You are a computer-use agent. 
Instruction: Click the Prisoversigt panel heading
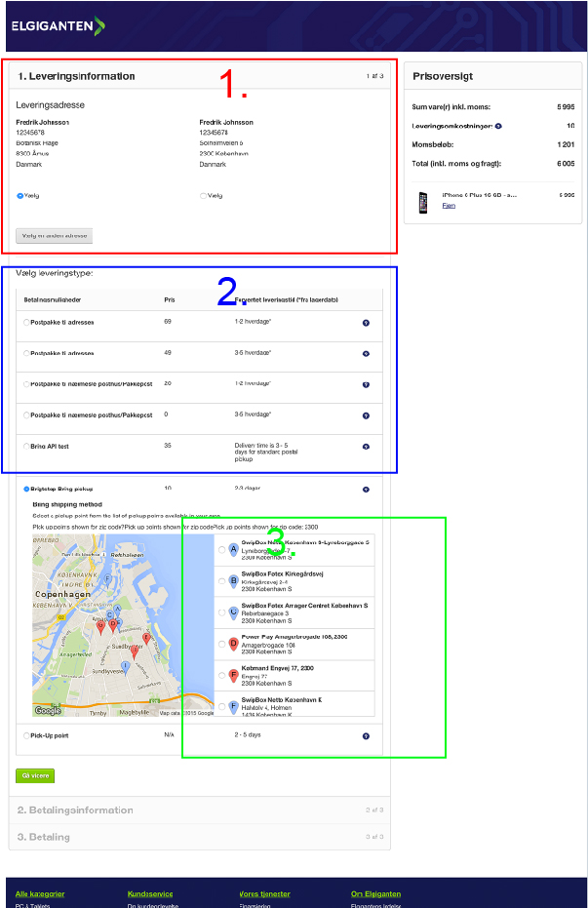coord(443,76)
